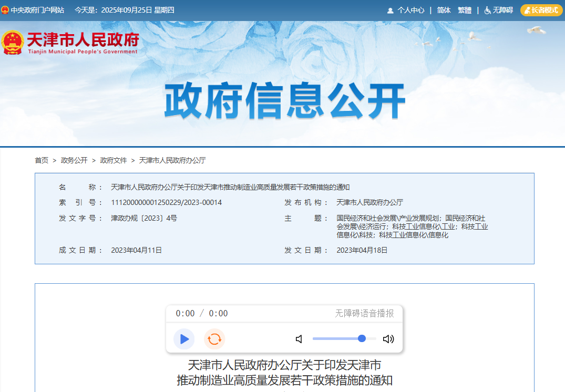The width and height of the screenshot is (565, 392).
Task: Open 首页 from the breadcrumb
Action: point(41,160)
